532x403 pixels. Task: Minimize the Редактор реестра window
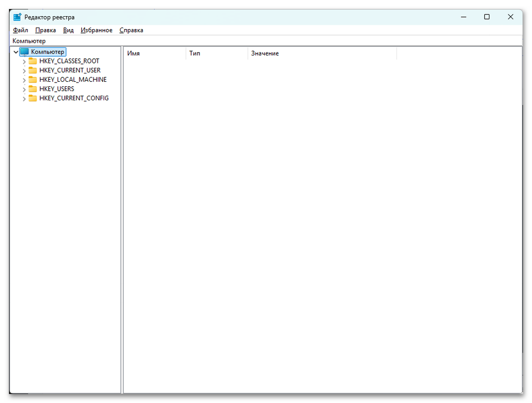(464, 17)
